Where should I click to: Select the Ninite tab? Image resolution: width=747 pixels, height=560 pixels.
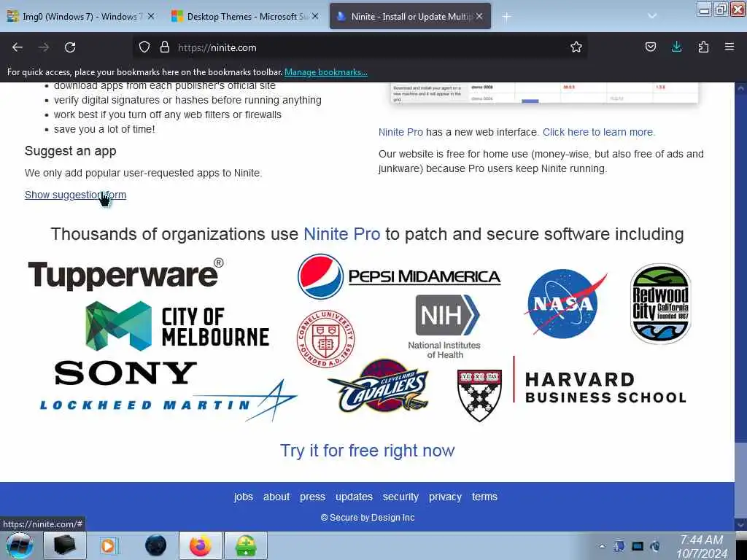click(x=410, y=16)
